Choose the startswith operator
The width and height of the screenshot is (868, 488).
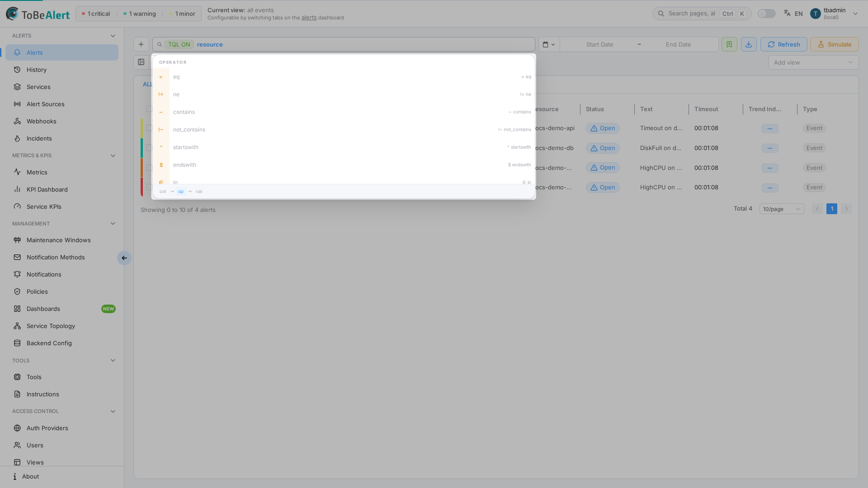coord(344,147)
